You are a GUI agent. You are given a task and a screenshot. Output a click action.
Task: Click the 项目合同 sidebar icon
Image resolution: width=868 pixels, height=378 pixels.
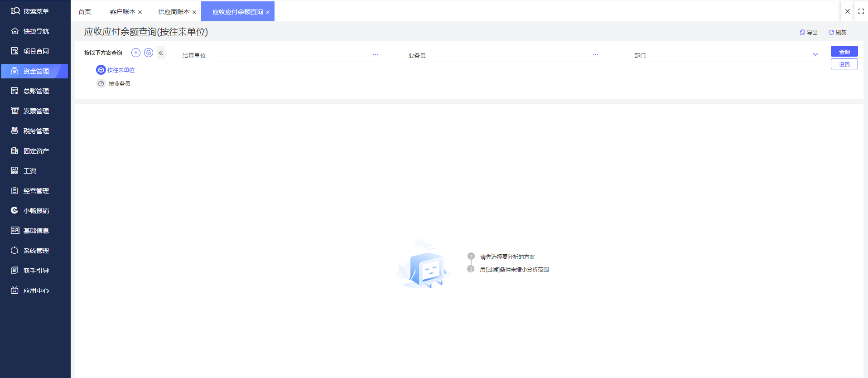[15, 51]
